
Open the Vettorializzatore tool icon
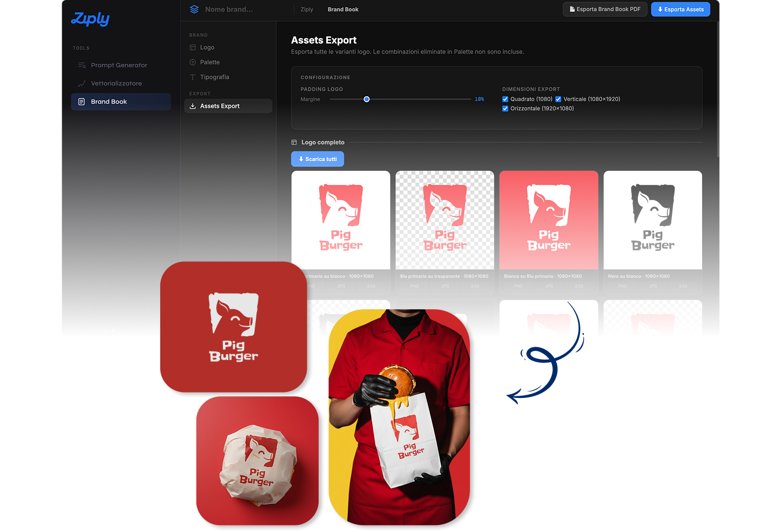81,83
